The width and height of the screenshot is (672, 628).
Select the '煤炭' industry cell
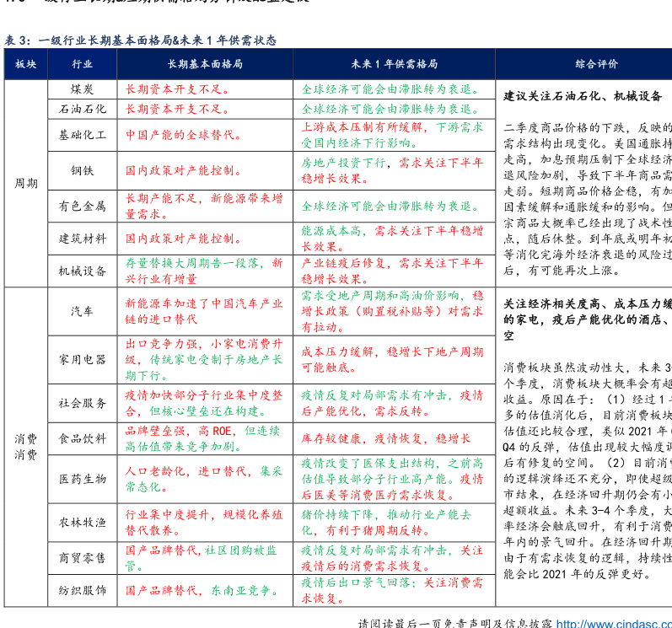click(x=83, y=89)
